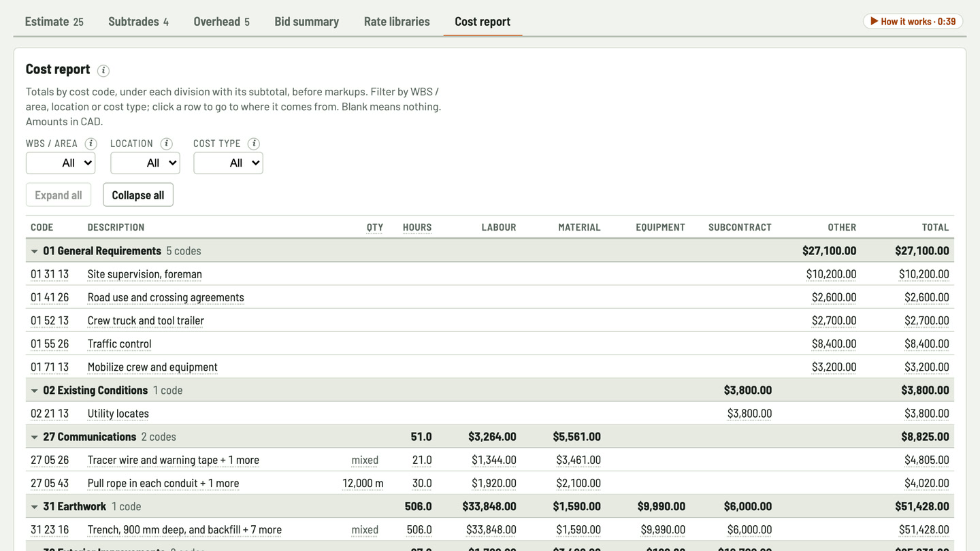Click the $3,800.00 subcontract amount for Utility locates
Screen dimensions: 980x551
pos(749,414)
